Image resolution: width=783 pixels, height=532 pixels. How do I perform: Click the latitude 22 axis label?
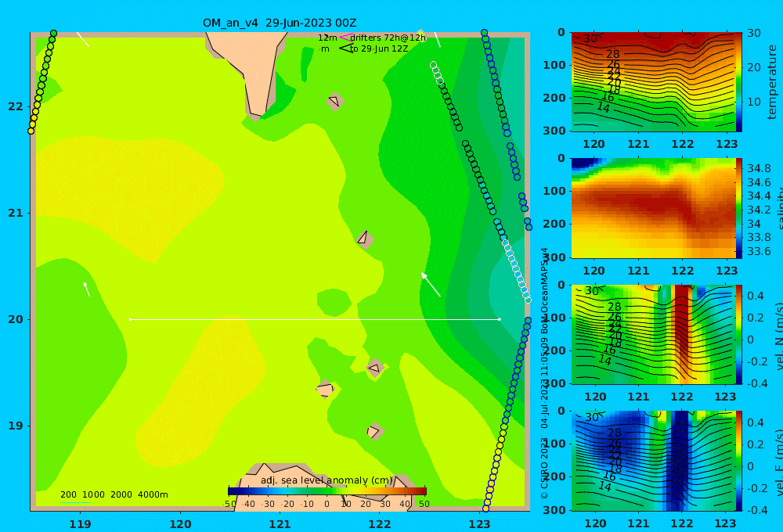coord(16,107)
